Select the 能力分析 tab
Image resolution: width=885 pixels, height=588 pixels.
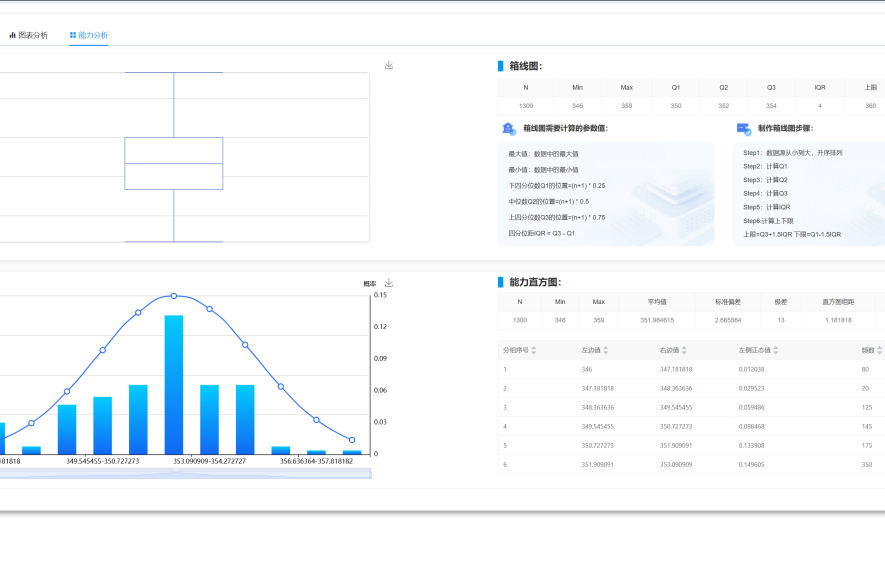point(89,35)
